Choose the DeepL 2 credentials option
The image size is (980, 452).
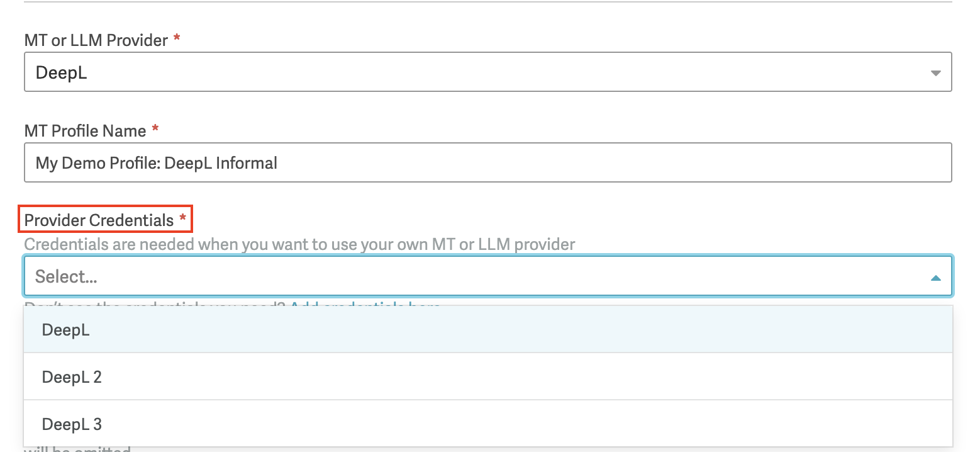tap(488, 376)
